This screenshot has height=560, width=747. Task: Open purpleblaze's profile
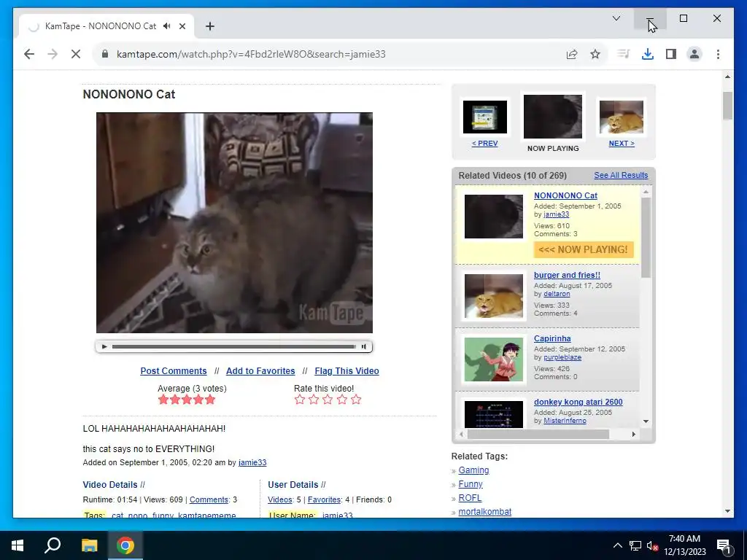point(562,357)
